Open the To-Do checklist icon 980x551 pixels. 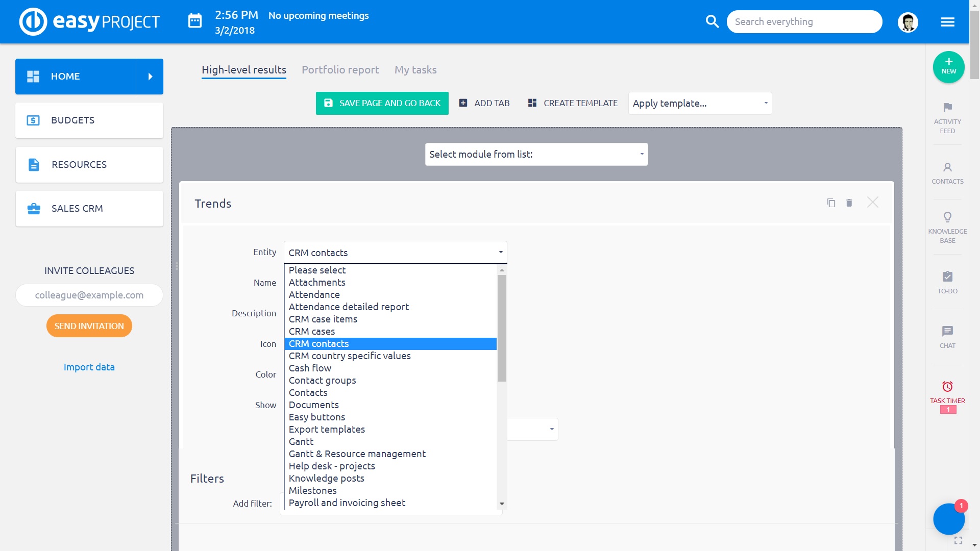pyautogui.click(x=947, y=277)
